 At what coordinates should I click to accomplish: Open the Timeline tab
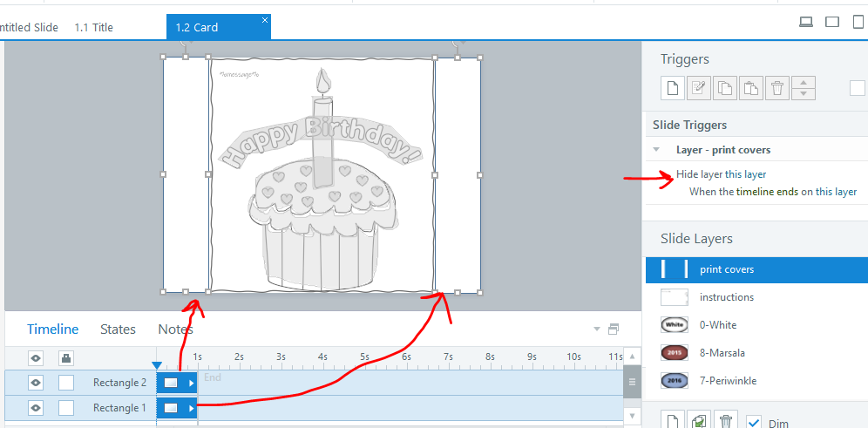[52, 329]
